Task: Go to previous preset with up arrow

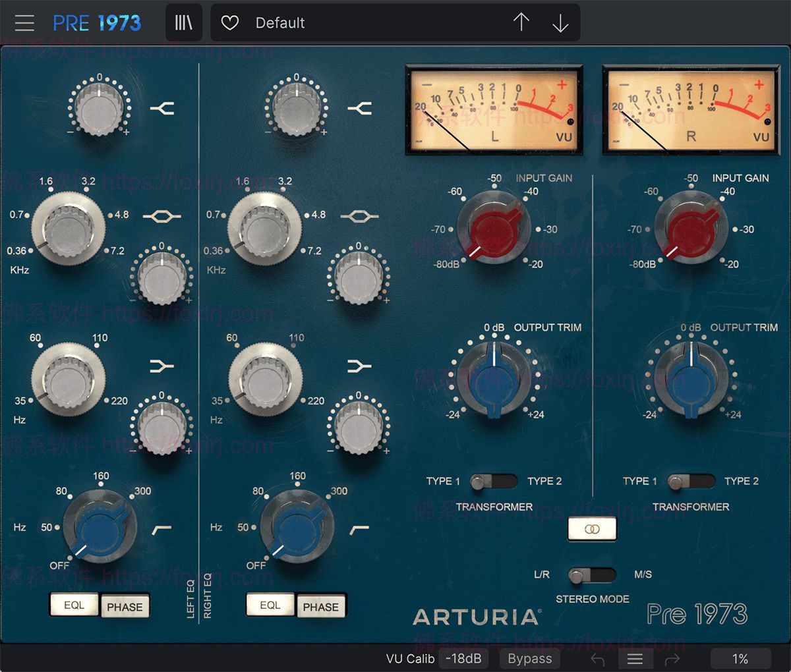Action: click(521, 23)
